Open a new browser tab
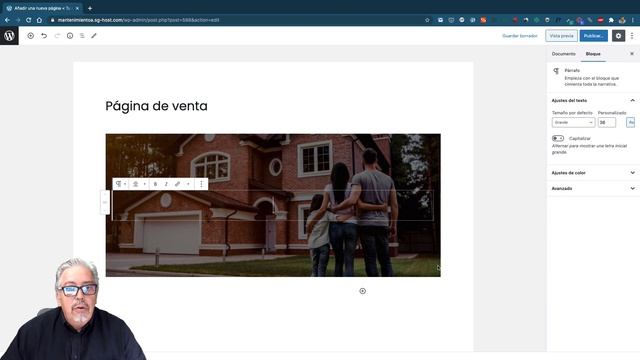This screenshot has height=360, width=640. pos(90,8)
